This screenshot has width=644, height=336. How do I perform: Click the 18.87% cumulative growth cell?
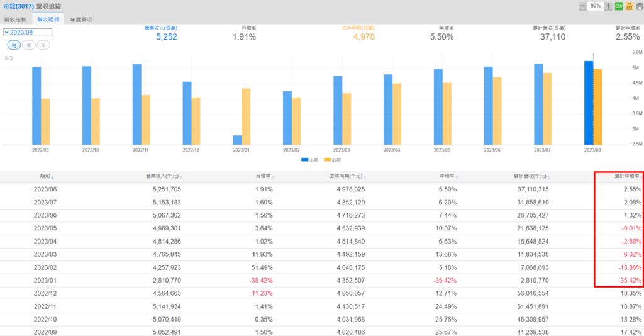pos(631,306)
